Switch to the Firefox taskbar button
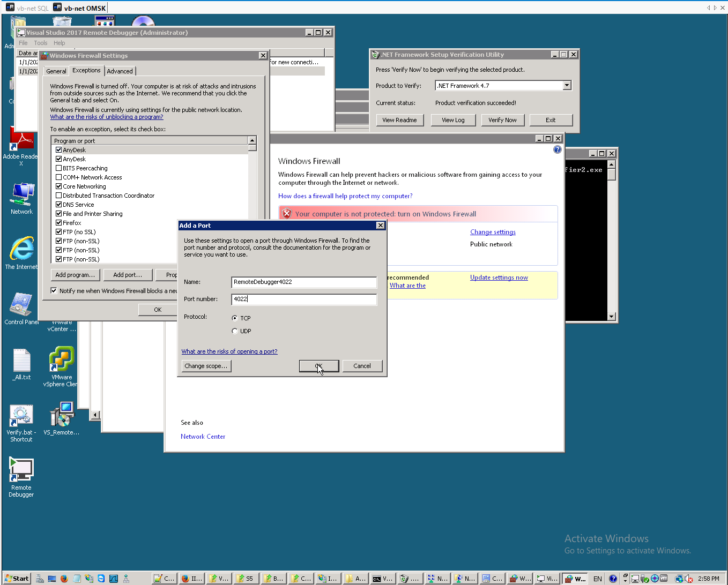The width and height of the screenshot is (728, 585). [x=192, y=579]
